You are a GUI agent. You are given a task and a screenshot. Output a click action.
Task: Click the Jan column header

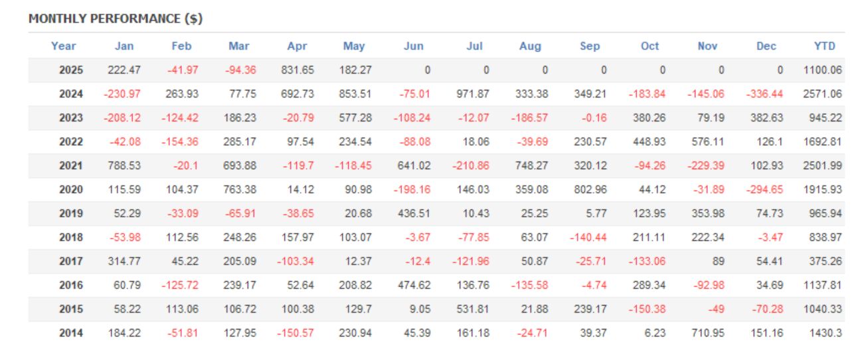coord(124,46)
